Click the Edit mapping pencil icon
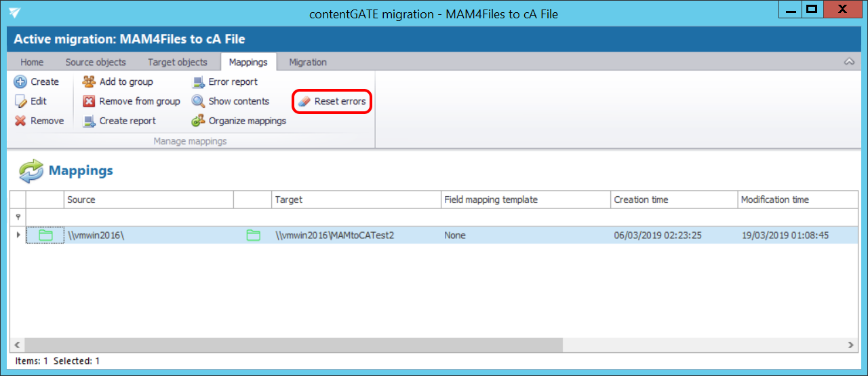The image size is (868, 376). (x=20, y=101)
